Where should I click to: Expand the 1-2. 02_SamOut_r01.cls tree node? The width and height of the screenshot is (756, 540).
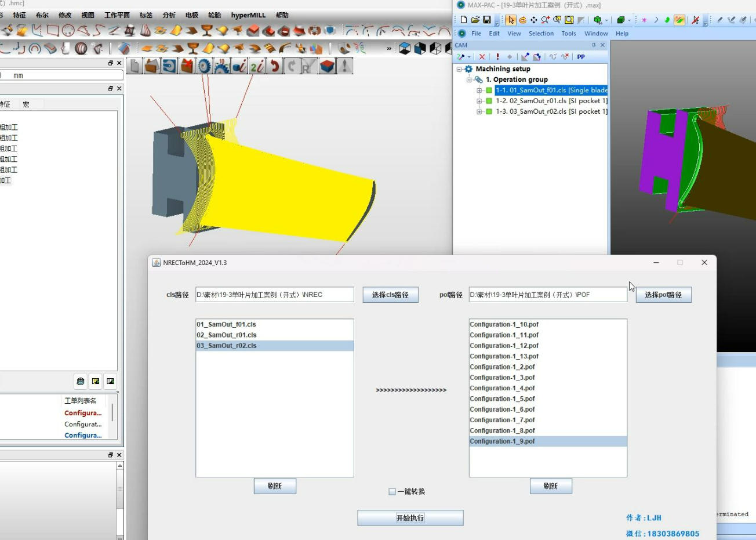pos(479,101)
